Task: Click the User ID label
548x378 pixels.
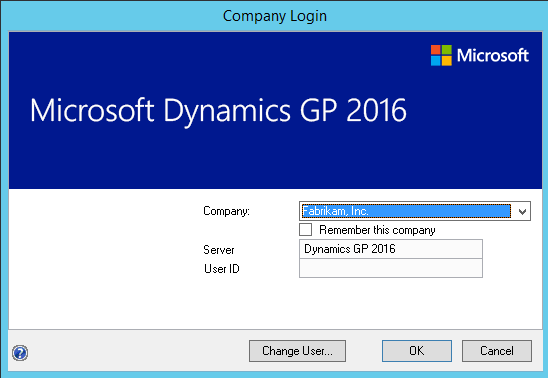Action: coord(222,269)
